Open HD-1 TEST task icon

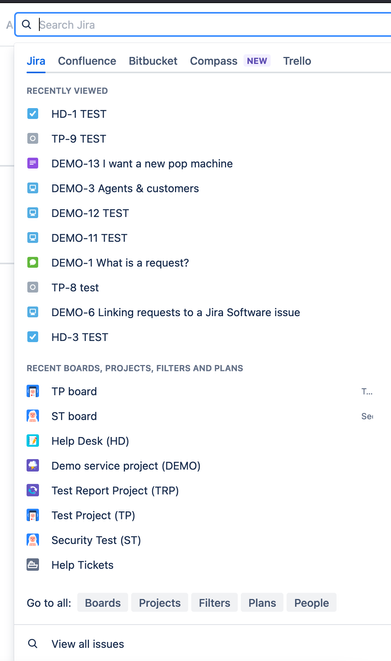coord(32,114)
